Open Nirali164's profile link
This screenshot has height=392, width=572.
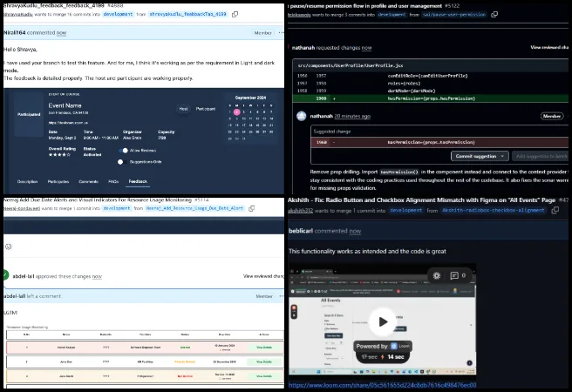tap(15, 33)
